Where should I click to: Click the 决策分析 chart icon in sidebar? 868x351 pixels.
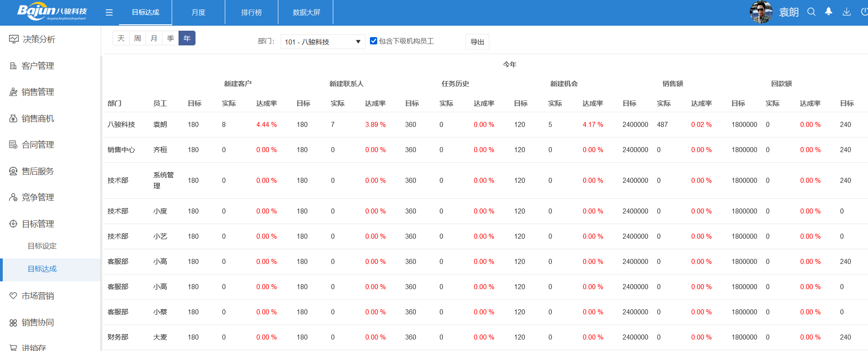14,39
